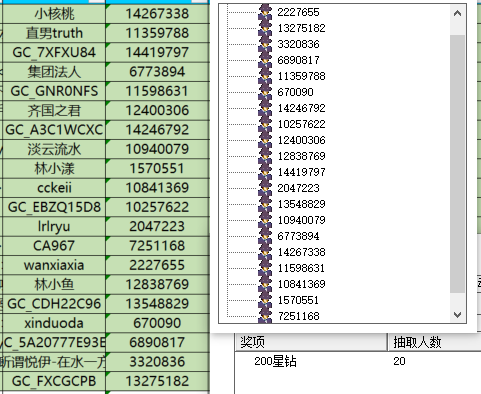Click the avatar icon beside 13275182
The image size is (481, 394).
click(265, 28)
